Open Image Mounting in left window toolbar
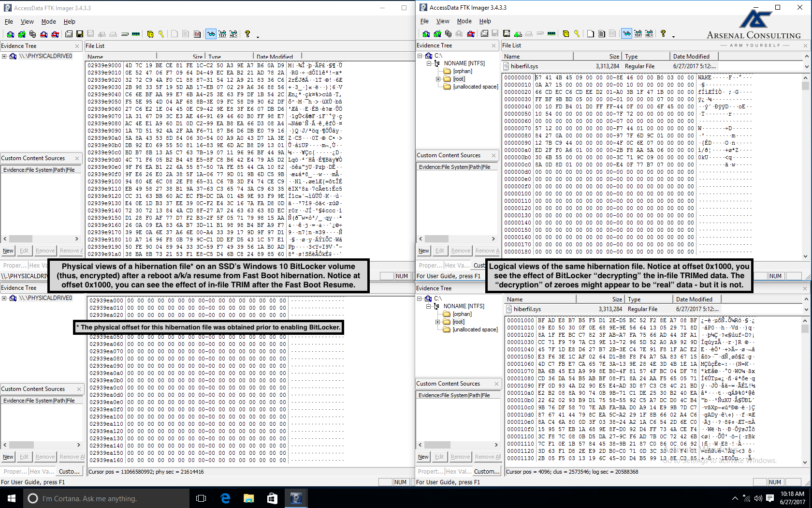This screenshot has height=508, width=812. tap(32, 34)
